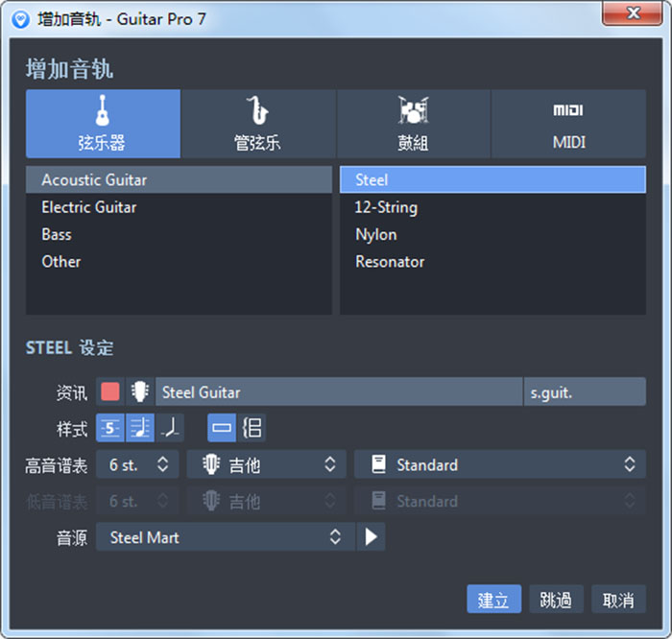672x639 pixels.
Task: Switch to the 管弦乐 orchestra tab
Action: point(258,124)
